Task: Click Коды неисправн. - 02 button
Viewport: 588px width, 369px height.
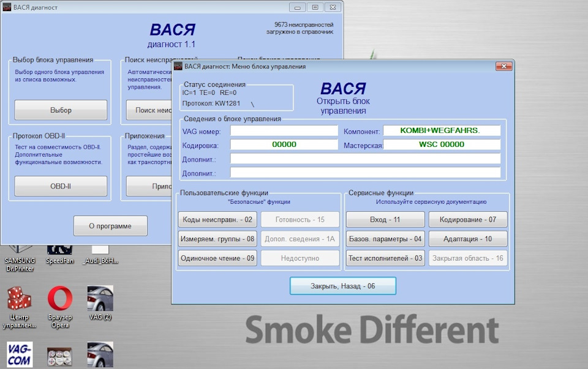Action: coord(217,220)
